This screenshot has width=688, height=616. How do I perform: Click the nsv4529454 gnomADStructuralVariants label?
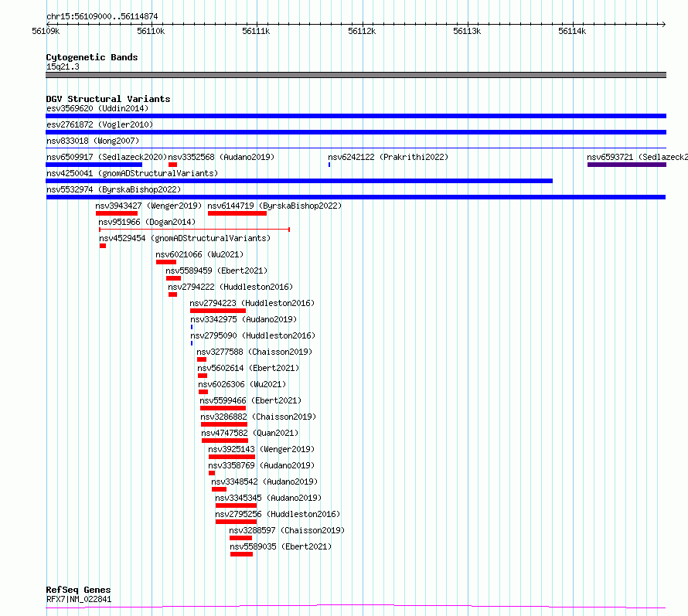[185, 238]
